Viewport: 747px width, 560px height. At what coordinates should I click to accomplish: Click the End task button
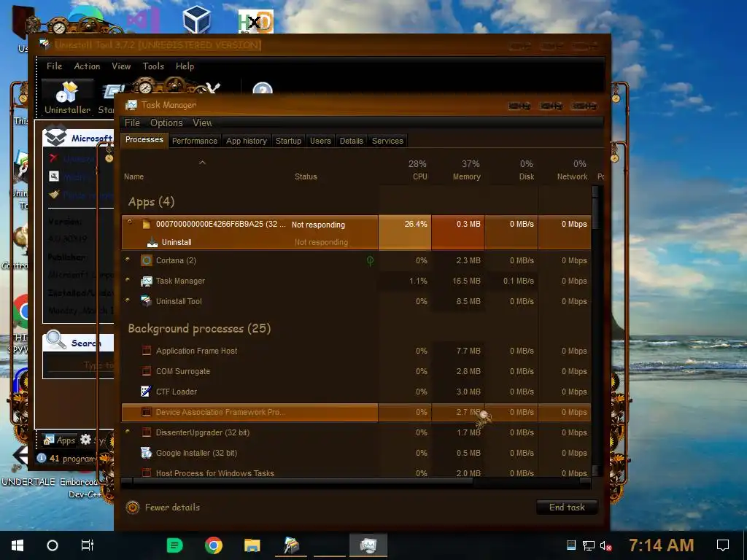[567, 507]
